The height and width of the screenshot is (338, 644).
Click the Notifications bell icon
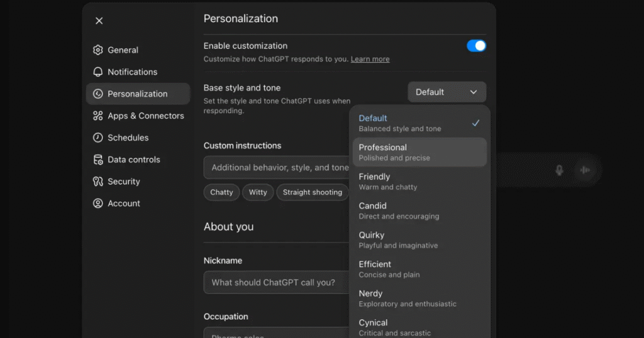[97, 72]
